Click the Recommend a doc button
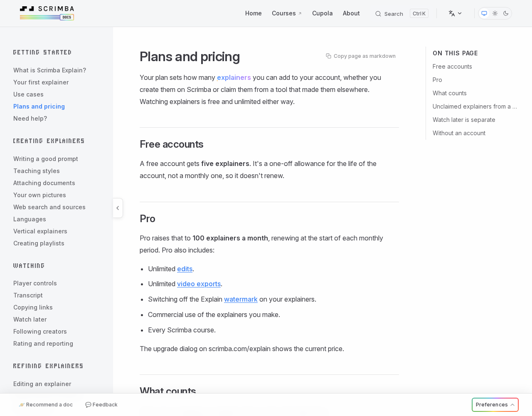 click(x=46, y=405)
